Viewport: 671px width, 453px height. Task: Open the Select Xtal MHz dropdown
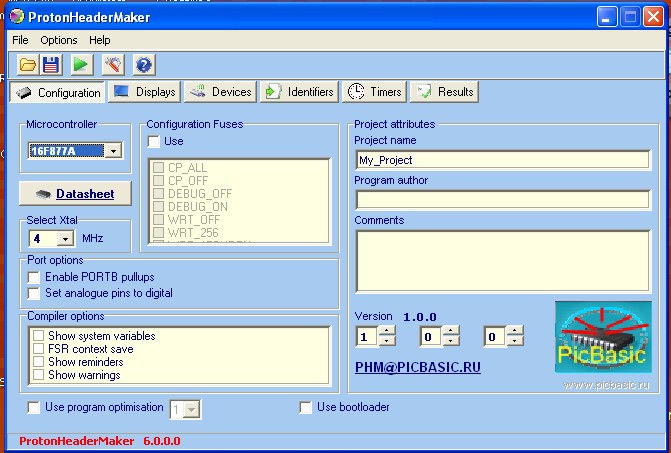pos(66,239)
